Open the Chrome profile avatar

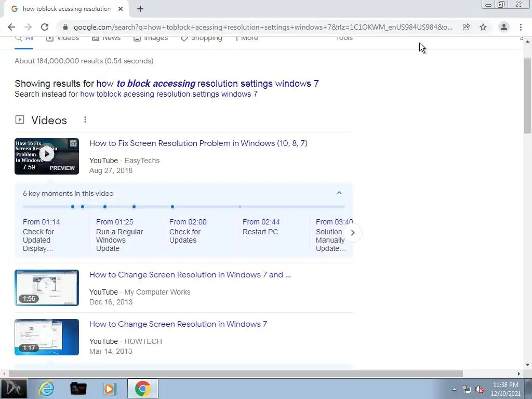click(504, 27)
